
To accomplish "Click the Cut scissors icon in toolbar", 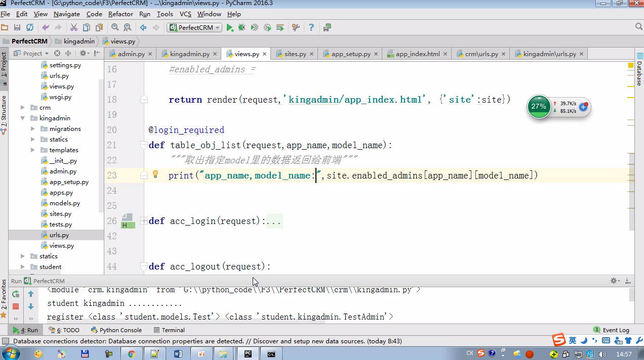I will [x=73, y=27].
